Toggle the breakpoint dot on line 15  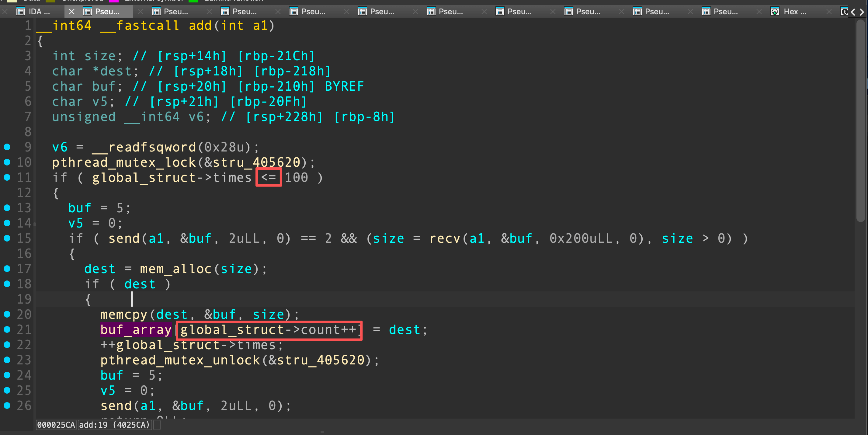[7, 238]
